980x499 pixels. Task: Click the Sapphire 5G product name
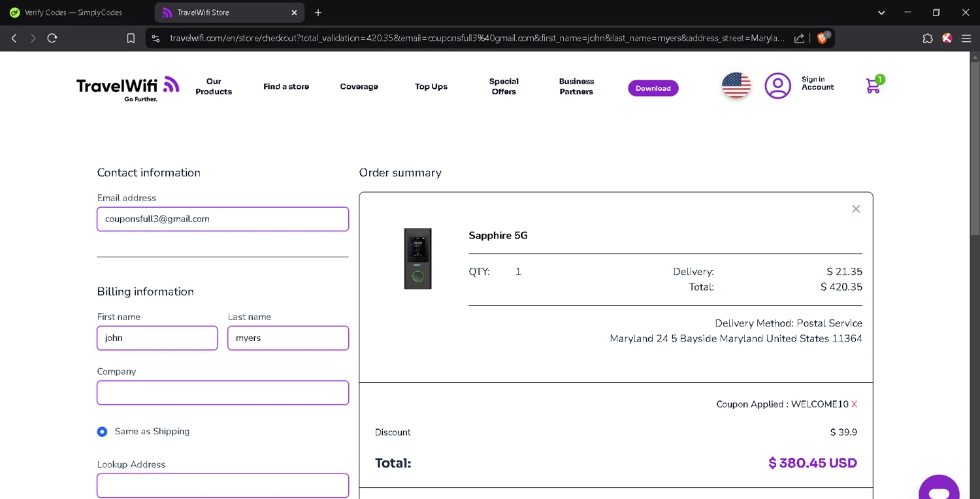[x=498, y=236]
